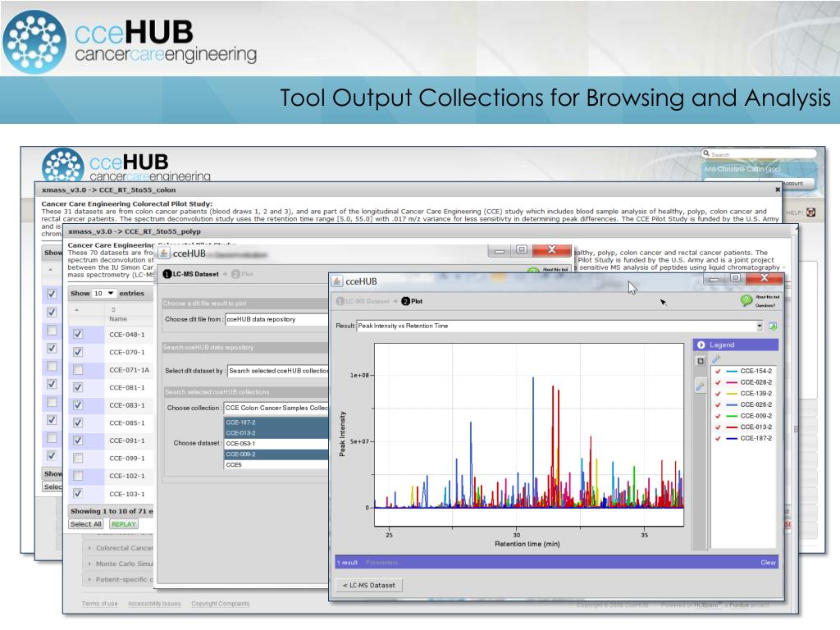Go back with < LC-MS Dataset button

point(368,586)
